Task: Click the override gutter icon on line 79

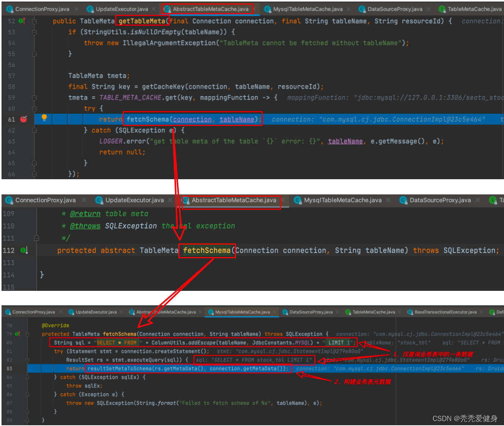Action: 17,334
